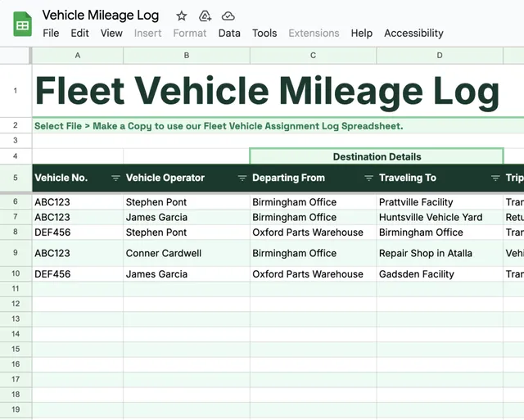Select the Prattville Facility cell
The height and width of the screenshot is (420, 524).
pyautogui.click(x=440, y=202)
